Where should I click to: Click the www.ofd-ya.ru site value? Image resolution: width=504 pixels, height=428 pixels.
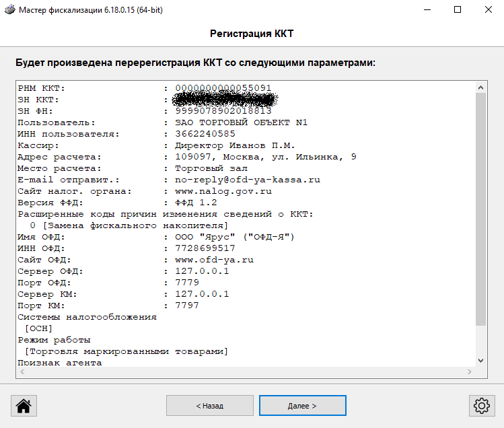pos(214,260)
